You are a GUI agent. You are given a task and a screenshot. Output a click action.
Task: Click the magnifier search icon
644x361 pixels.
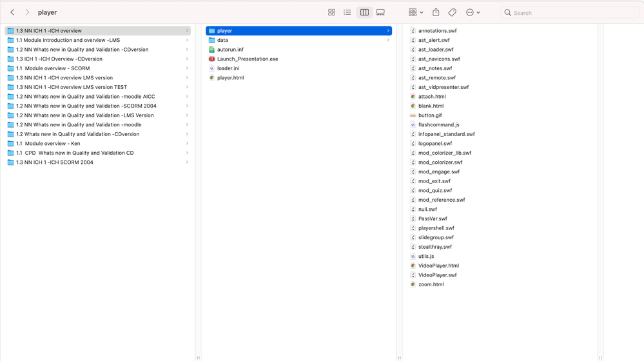coord(507,13)
